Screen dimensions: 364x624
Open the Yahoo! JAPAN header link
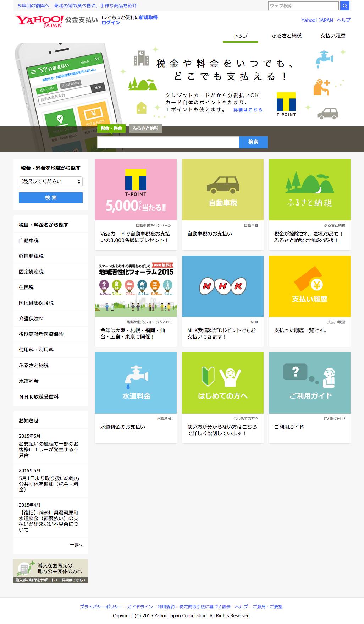pos(317,20)
